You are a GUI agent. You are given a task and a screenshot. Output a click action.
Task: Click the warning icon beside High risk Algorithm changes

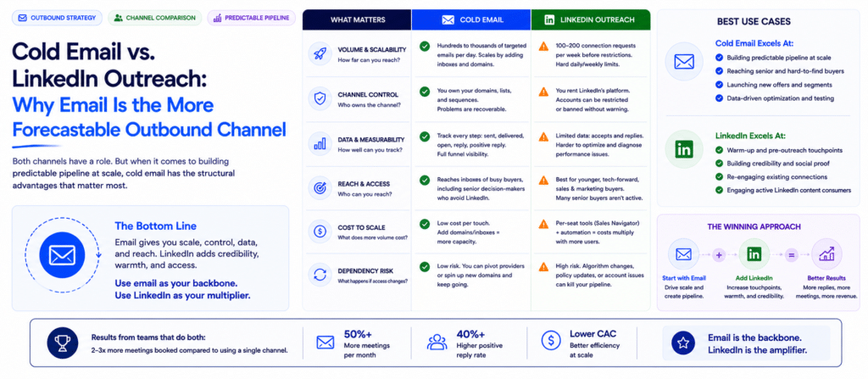[544, 266]
